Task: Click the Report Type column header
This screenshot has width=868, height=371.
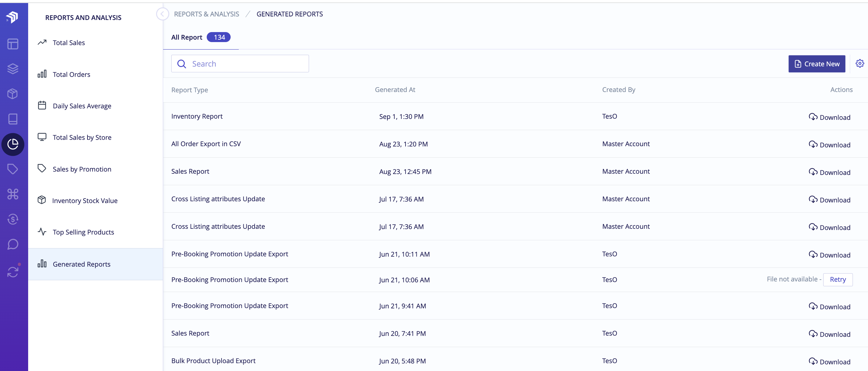Action: pos(189,90)
